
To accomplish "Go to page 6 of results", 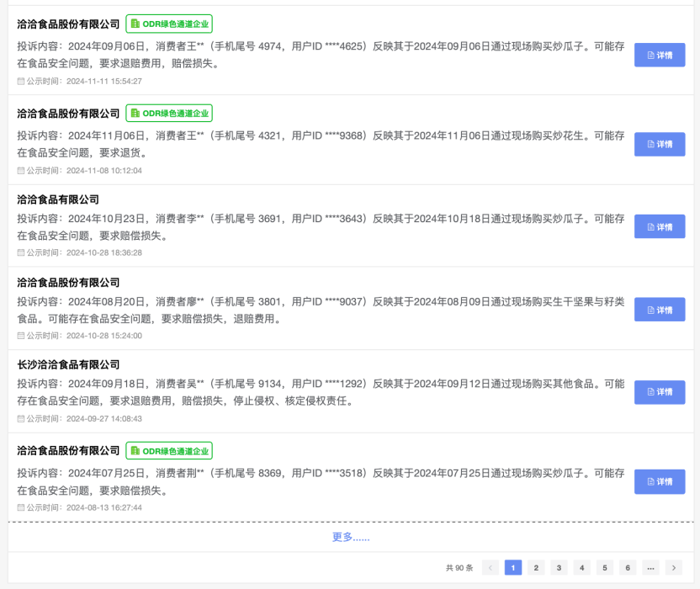I will (628, 568).
